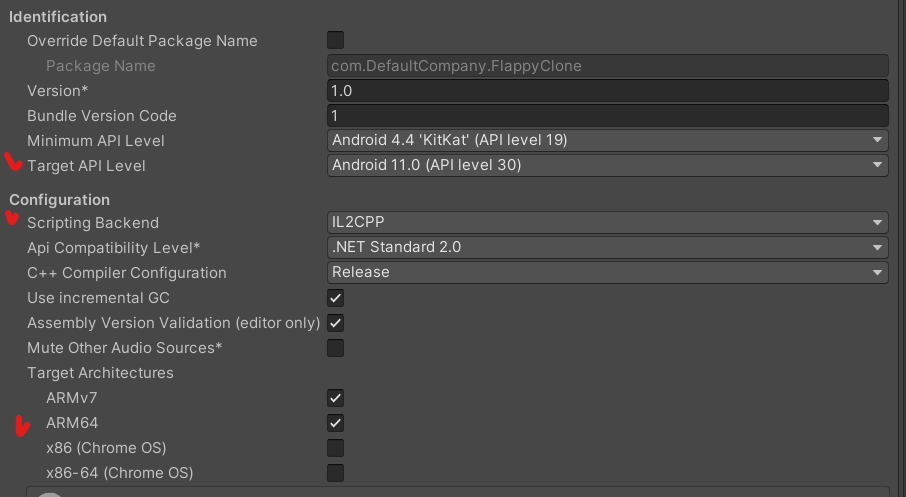
Task: Toggle the ARM64 architecture checkbox
Action: tap(336, 423)
